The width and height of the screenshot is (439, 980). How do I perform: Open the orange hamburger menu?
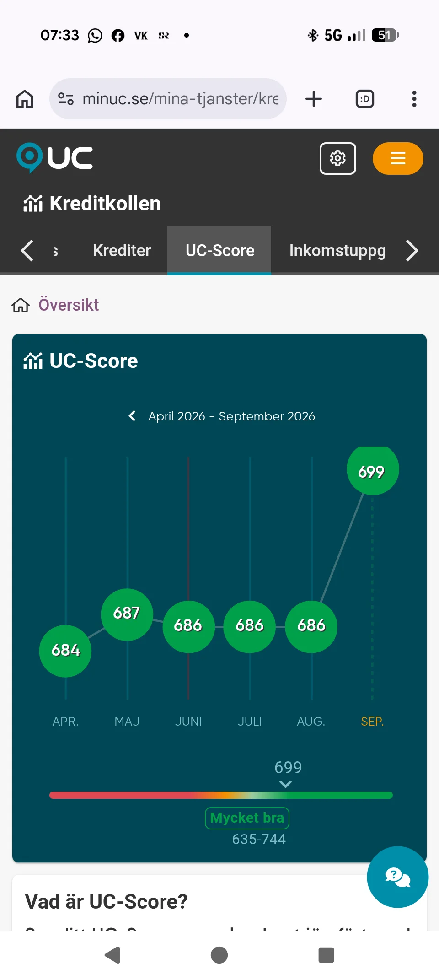click(x=398, y=158)
